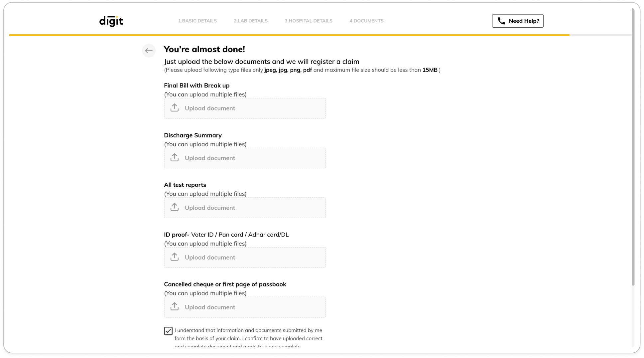Upload document for Discharge Summary
Image resolution: width=644 pixels, height=358 pixels.
point(245,158)
